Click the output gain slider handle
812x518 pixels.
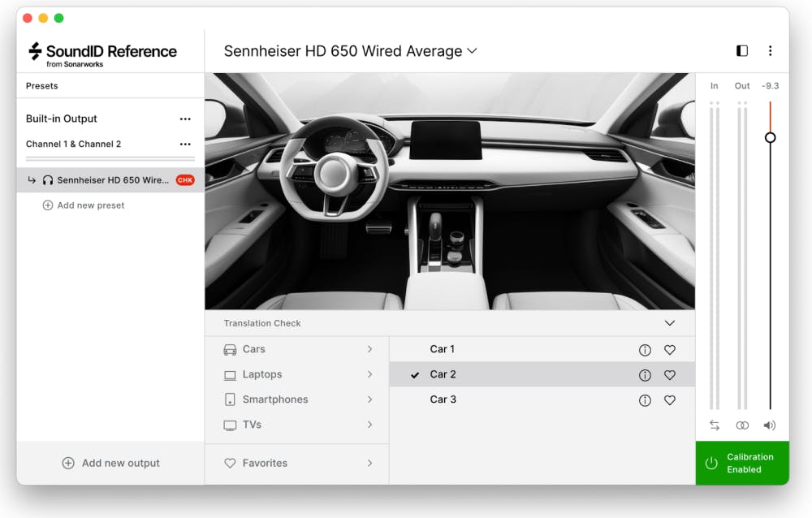click(770, 137)
